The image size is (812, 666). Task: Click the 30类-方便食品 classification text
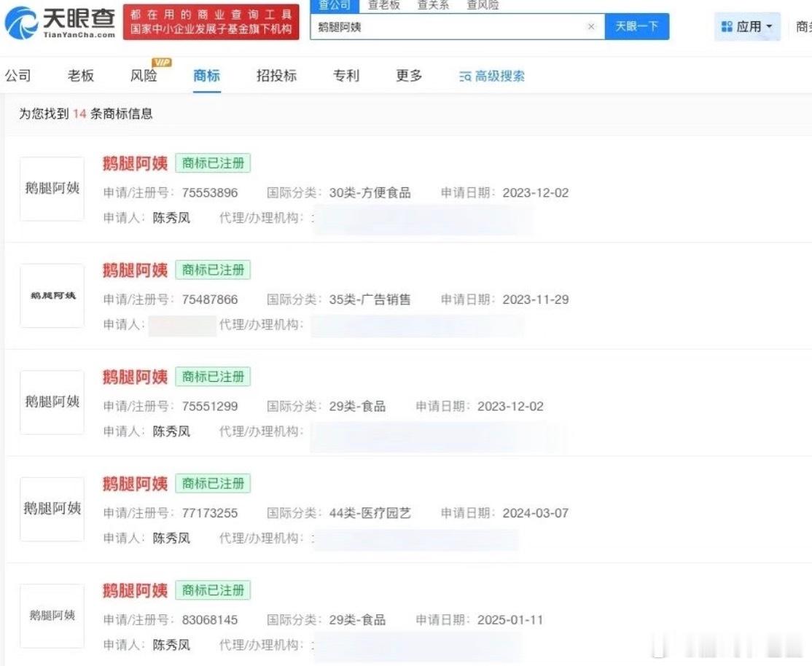coord(370,192)
